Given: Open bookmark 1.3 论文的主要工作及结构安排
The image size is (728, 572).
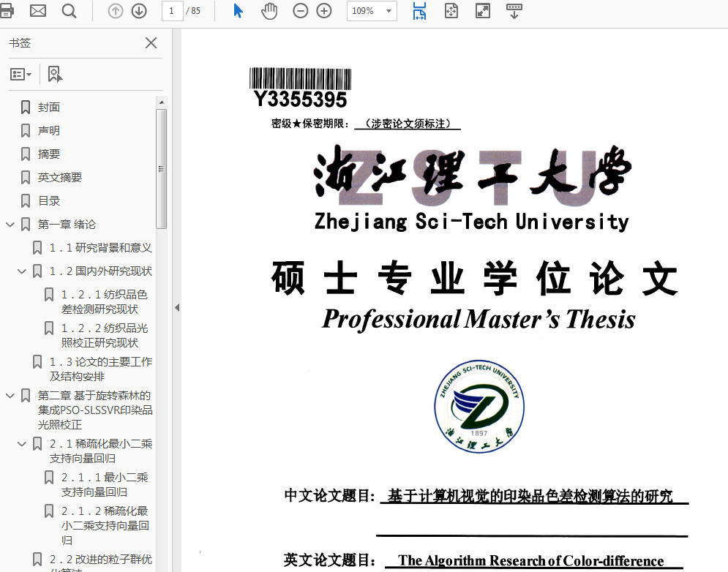Looking at the screenshot, I should (101, 369).
